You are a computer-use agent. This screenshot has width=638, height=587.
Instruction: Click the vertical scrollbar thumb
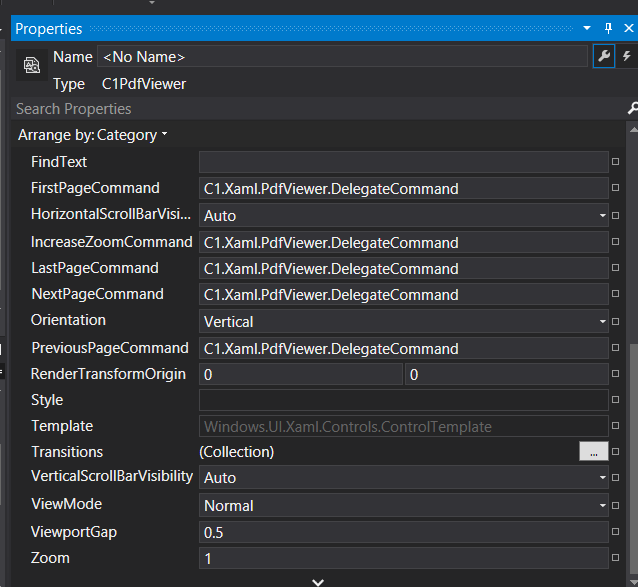[634, 460]
